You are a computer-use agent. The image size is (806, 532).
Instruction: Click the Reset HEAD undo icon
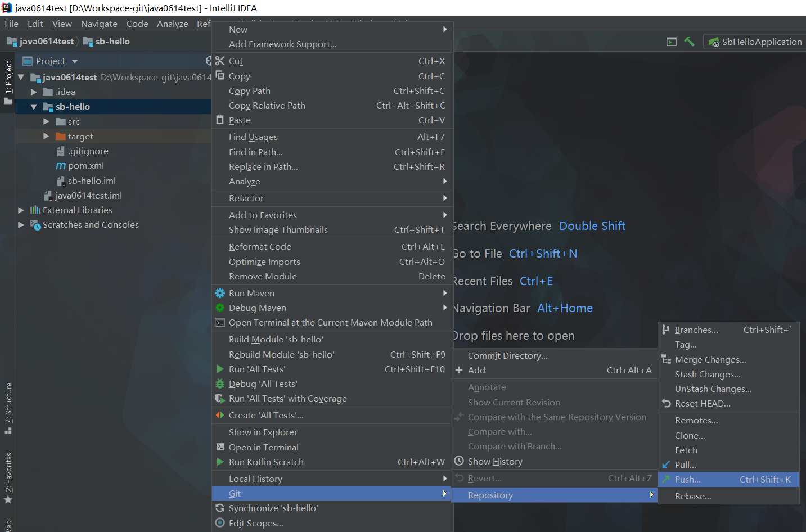pos(667,403)
